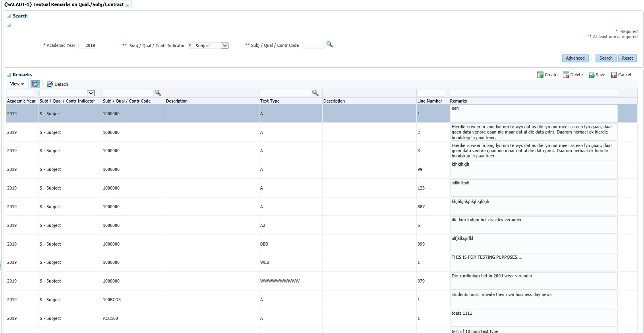The width and height of the screenshot is (644, 333).
Task: Click the Academic Year input field
Action: tap(87, 45)
